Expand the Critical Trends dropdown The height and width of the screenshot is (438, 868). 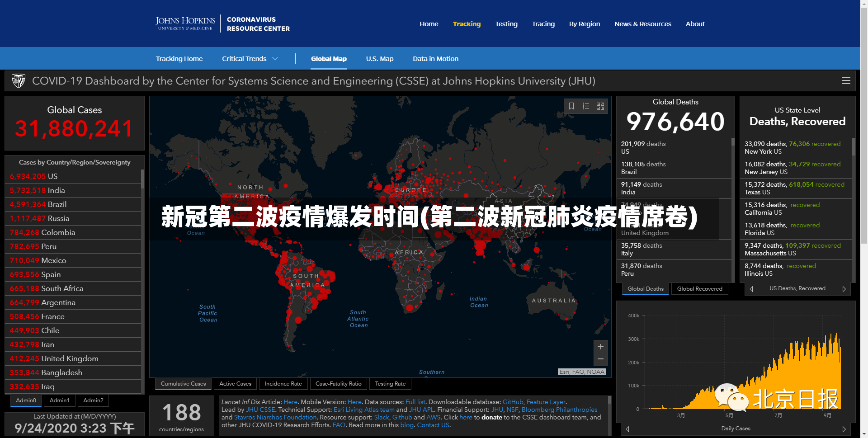[x=250, y=59]
